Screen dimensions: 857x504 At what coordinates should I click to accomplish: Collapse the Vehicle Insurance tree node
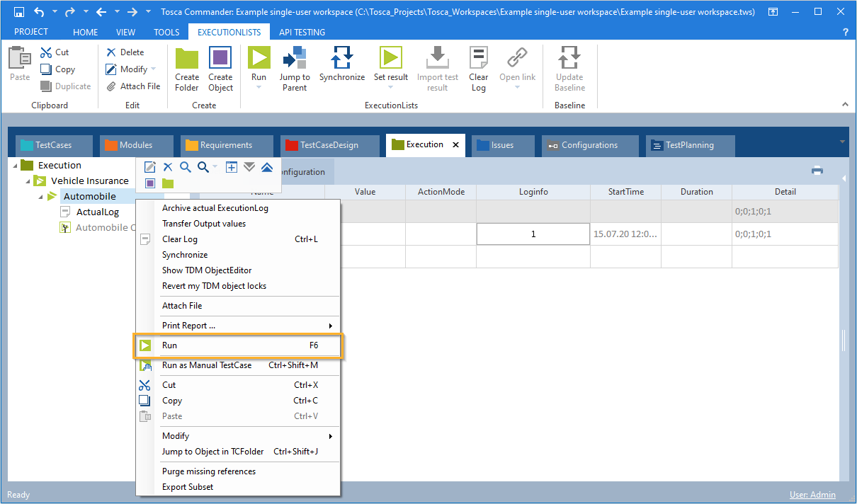pos(28,181)
